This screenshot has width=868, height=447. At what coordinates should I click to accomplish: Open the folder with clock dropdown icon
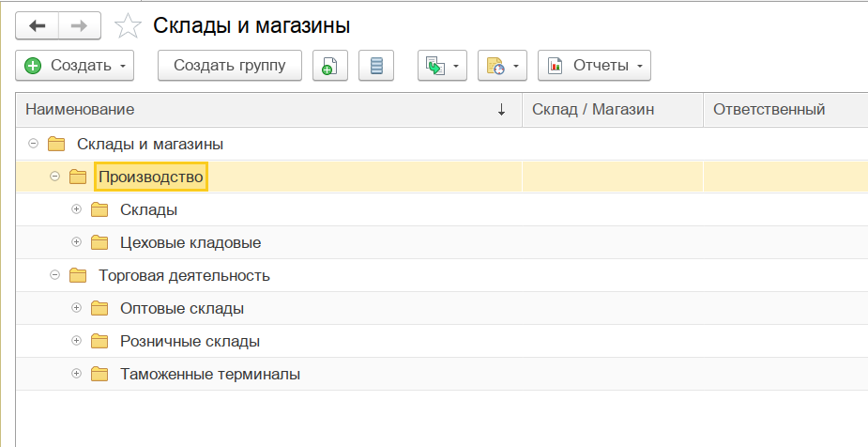tap(502, 66)
